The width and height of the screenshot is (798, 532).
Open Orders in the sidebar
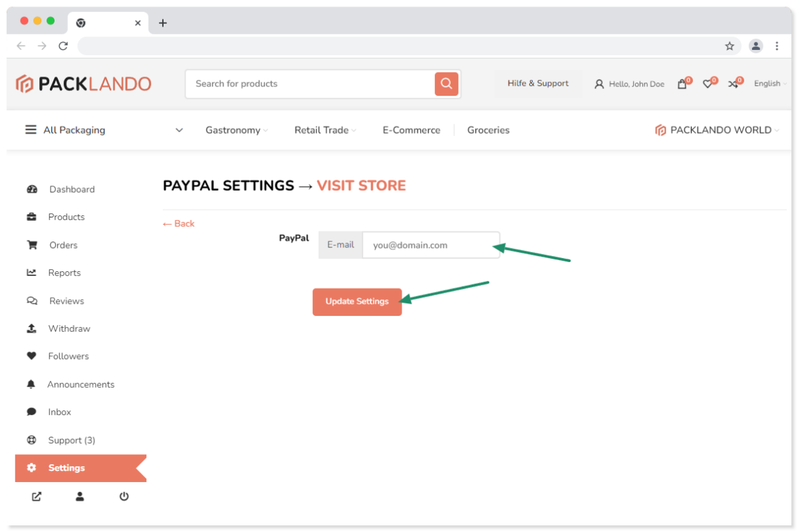[x=63, y=245]
